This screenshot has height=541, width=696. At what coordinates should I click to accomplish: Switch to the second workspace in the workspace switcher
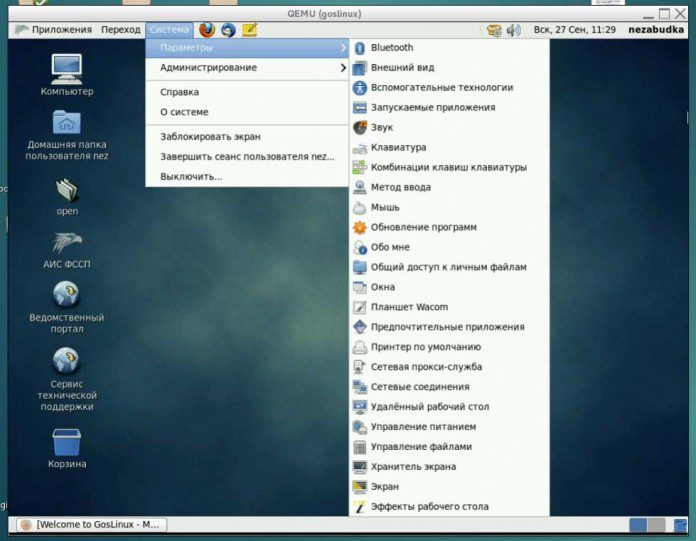[x=656, y=525]
